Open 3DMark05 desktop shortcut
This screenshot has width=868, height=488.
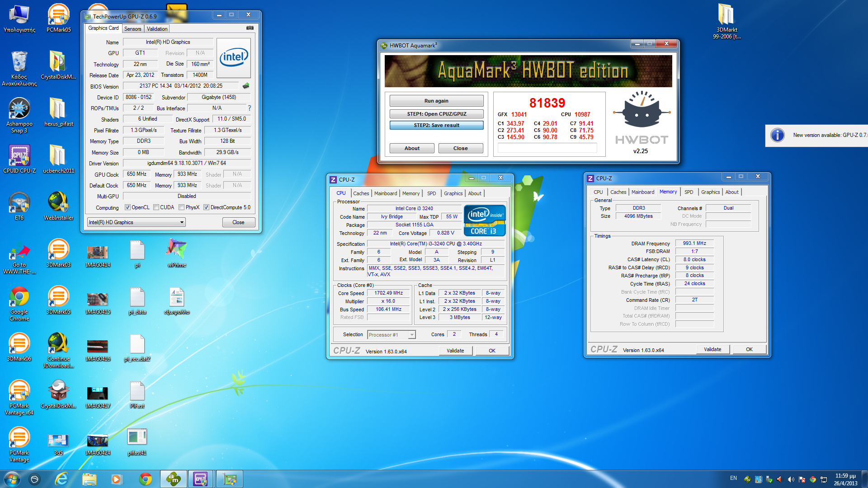pos(58,300)
